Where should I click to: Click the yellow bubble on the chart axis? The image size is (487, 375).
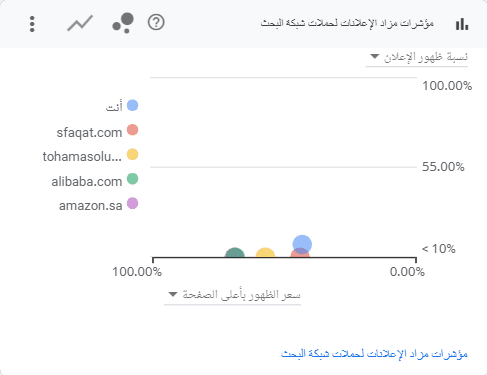coord(265,252)
